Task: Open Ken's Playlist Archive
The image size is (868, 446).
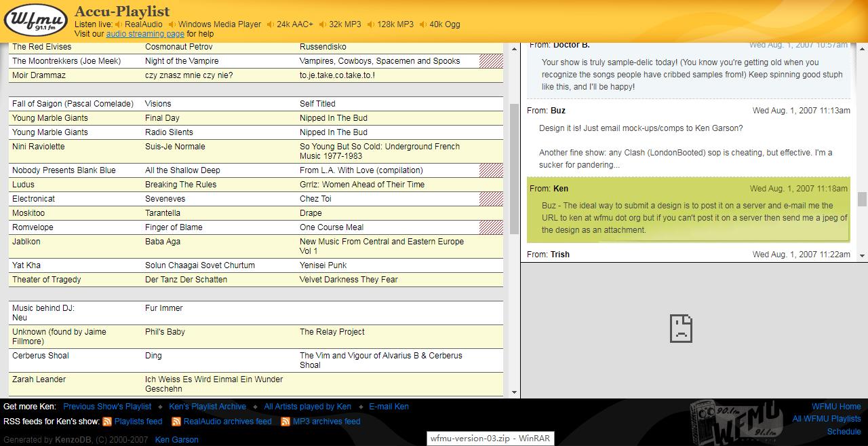Action: [208, 407]
